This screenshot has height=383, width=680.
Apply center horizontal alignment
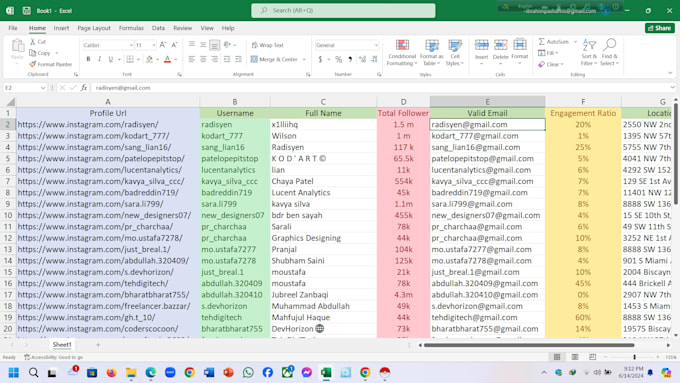pos(203,59)
